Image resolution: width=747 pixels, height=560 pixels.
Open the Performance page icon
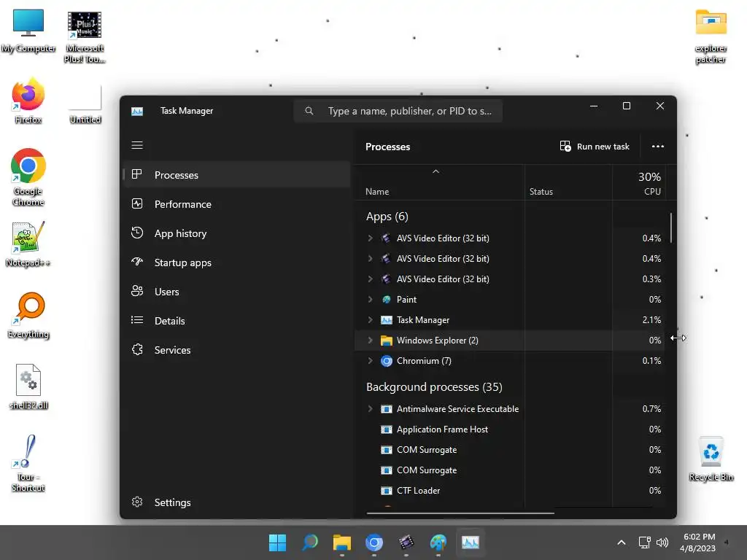(137, 204)
